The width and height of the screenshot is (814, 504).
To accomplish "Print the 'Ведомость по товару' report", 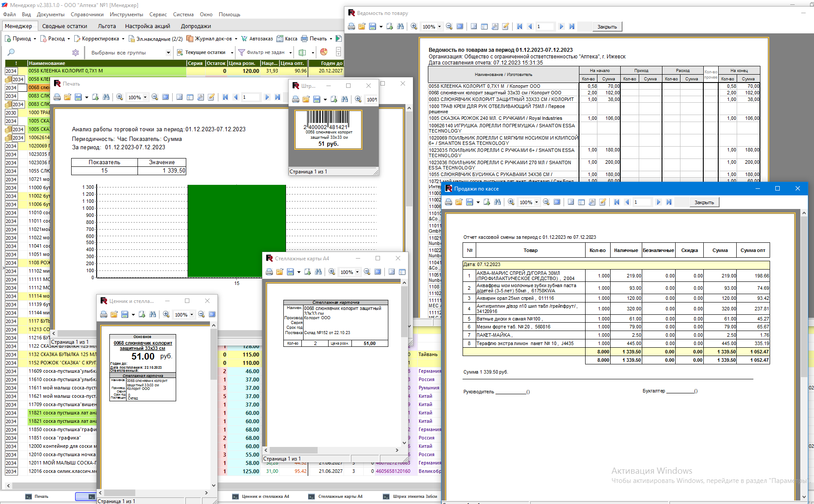I will pyautogui.click(x=351, y=26).
